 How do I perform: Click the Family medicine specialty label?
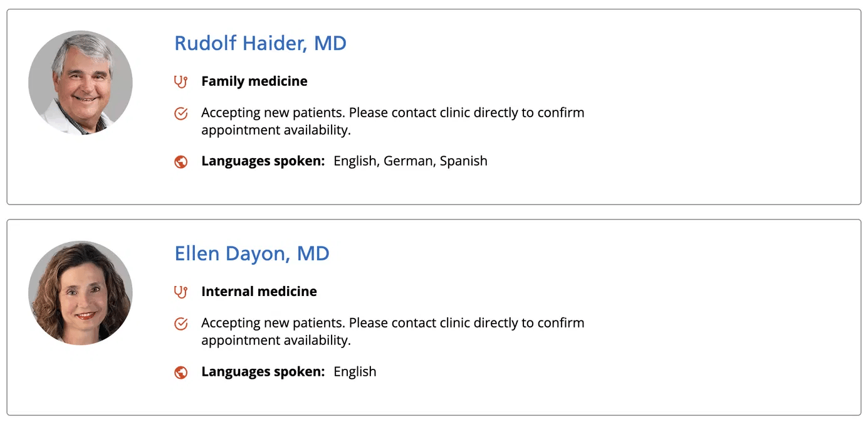pos(254,82)
